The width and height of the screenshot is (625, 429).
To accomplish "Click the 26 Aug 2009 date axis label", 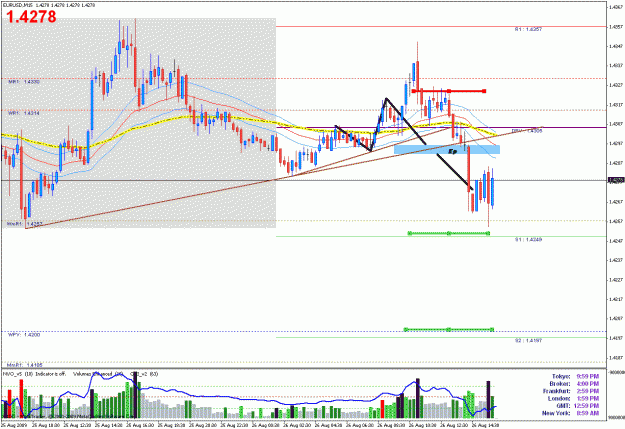I will click(14, 425).
